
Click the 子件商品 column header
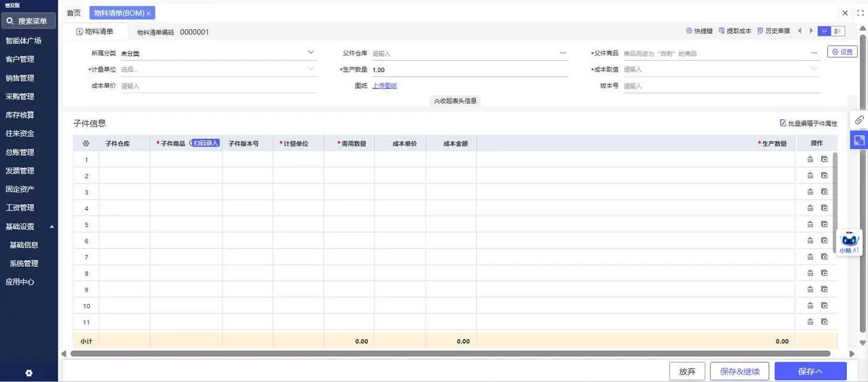[x=173, y=143]
